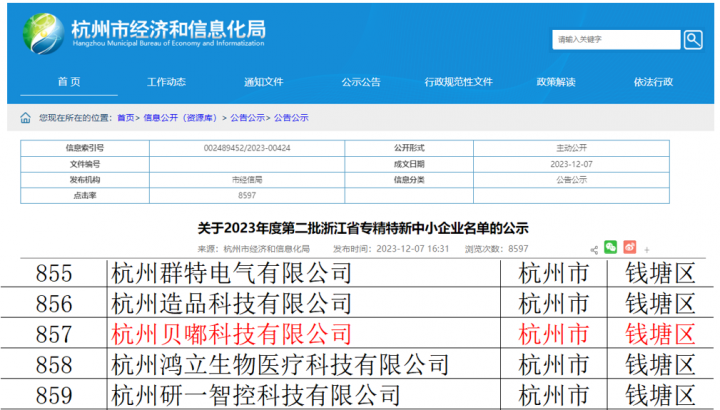Click the 点击率 value 8597 in table
This screenshot has width=720, height=410.
pos(247,196)
